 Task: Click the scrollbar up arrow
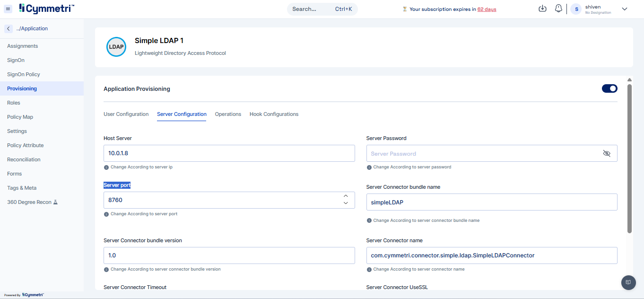[629, 79]
